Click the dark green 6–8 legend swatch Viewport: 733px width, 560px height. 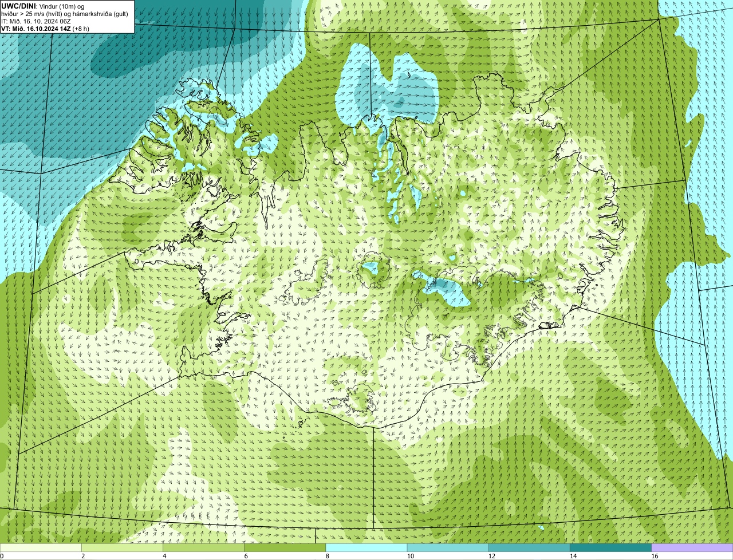coord(285,547)
